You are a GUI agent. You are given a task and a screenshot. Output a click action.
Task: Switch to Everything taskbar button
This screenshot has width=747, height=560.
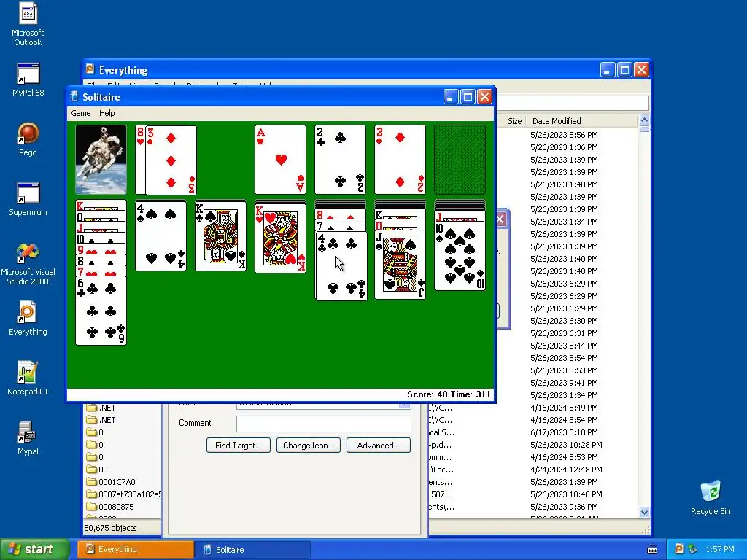coord(135,550)
